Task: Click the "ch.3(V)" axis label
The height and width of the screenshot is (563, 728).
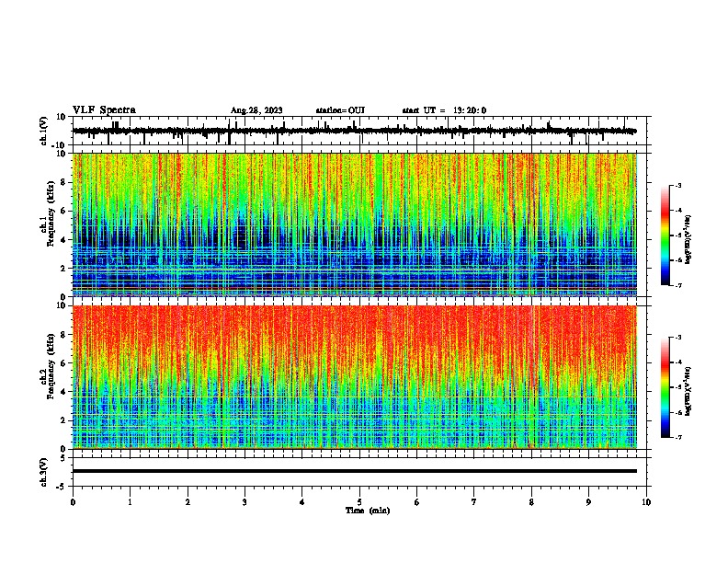Action: pyautogui.click(x=44, y=473)
